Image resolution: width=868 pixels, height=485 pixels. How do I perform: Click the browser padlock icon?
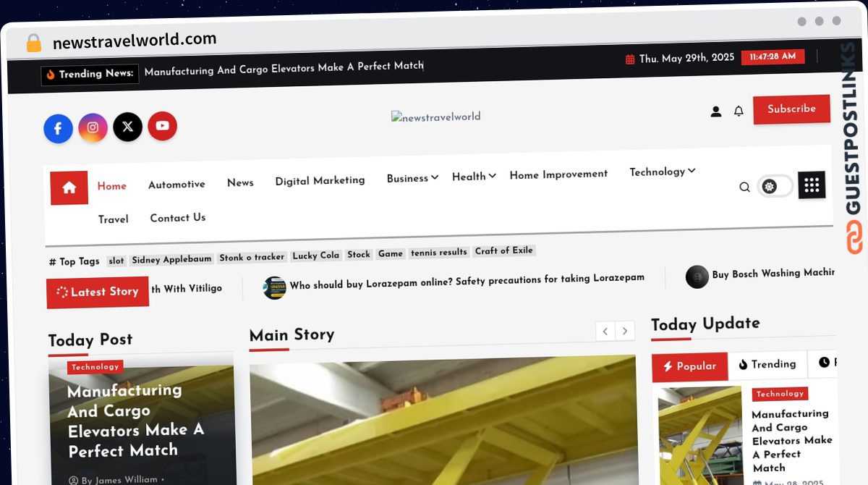point(34,43)
